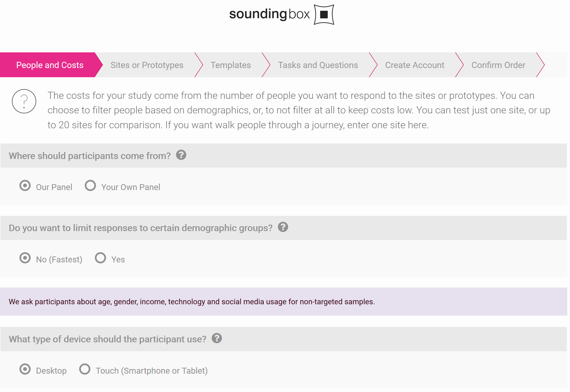Choose No (Fastest) for demographic limits
570x392 pixels.
pos(25,258)
